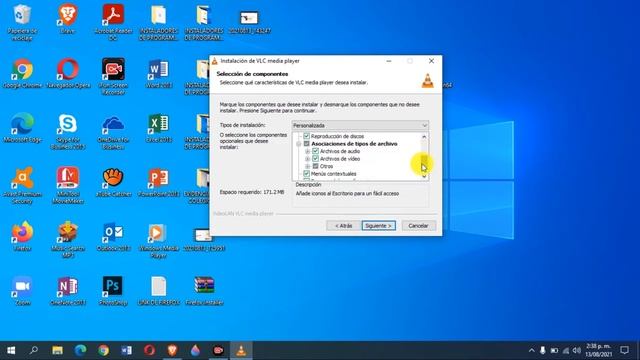This screenshot has width=640, height=360.
Task: Expand the Archivos de vídeo tree node
Action: pyautogui.click(x=307, y=159)
